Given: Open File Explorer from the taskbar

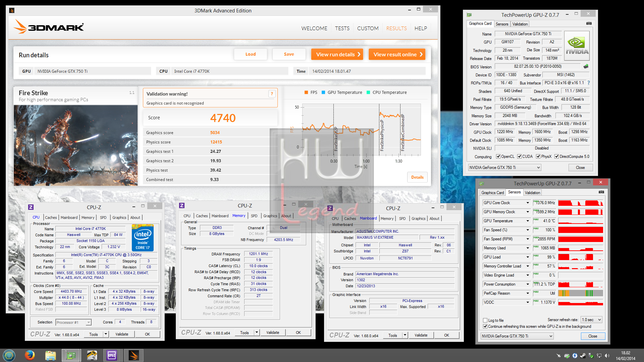Looking at the screenshot, I should pyautogui.click(x=50, y=355).
